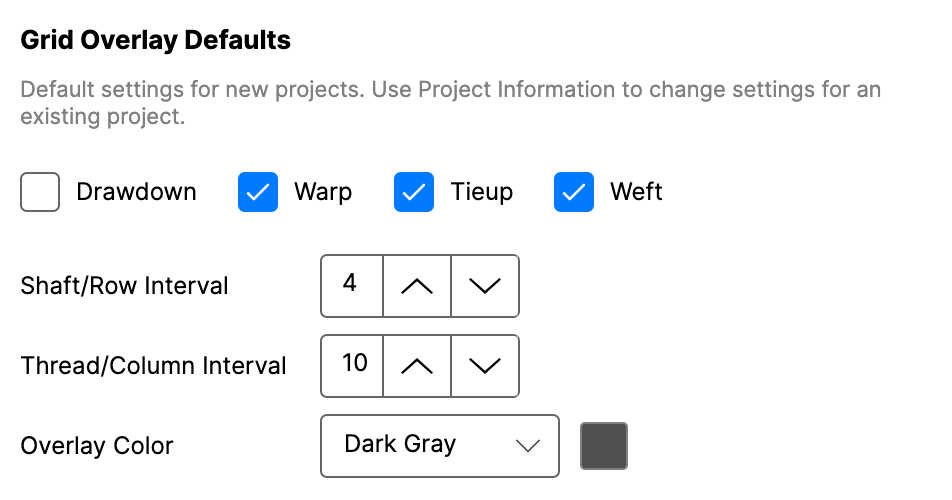Toggle off the Weft checkbox

574,192
